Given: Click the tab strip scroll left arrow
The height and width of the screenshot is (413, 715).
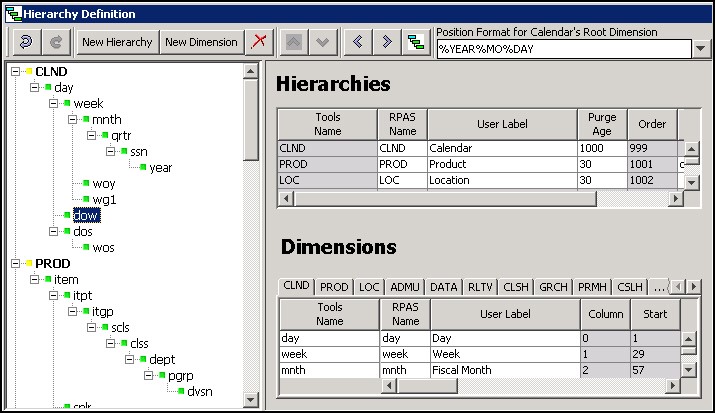Looking at the screenshot, I should pos(678,287).
